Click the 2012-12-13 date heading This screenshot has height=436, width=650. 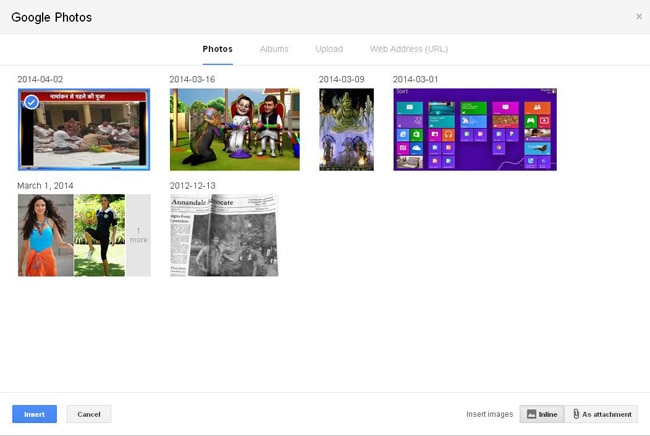(x=192, y=186)
